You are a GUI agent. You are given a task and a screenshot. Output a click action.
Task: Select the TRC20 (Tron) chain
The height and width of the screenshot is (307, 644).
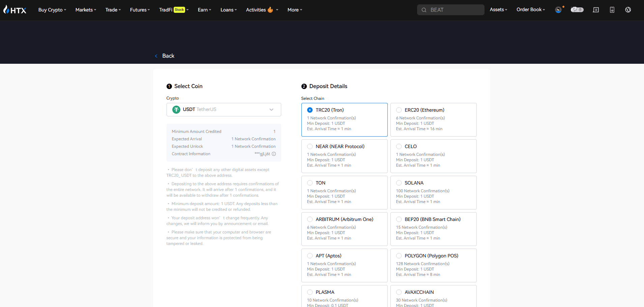click(344, 120)
